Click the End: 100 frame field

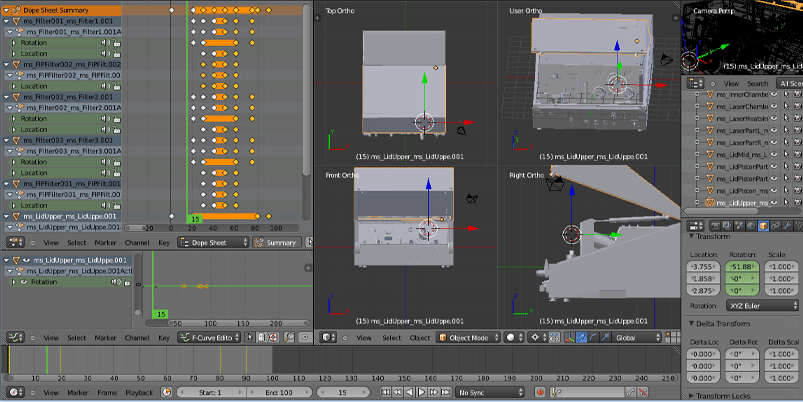(x=279, y=392)
